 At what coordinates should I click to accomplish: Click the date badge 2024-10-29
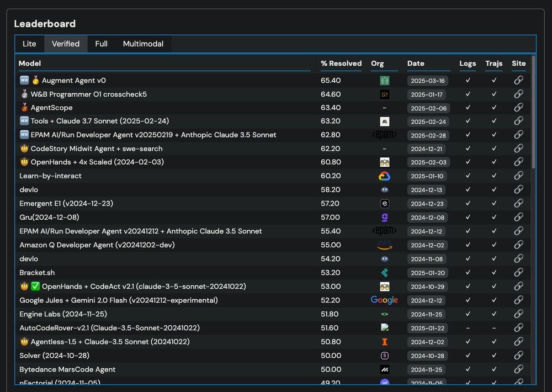(427, 287)
